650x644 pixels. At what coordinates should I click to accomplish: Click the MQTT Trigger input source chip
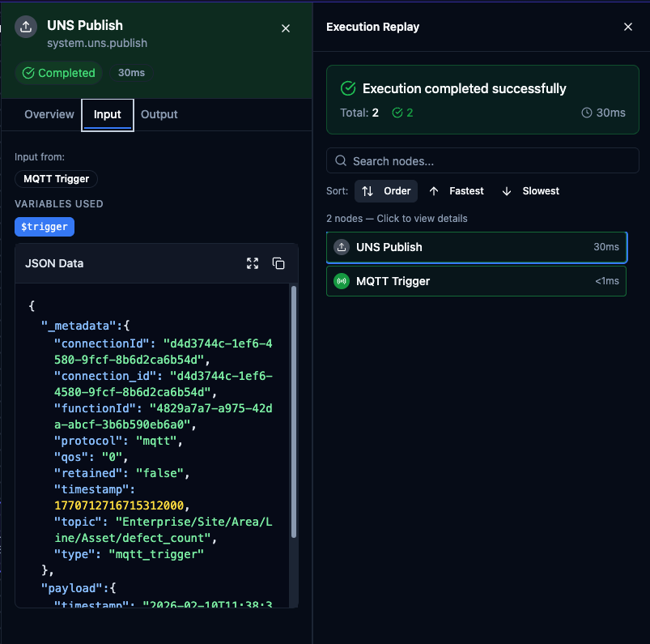(56, 178)
